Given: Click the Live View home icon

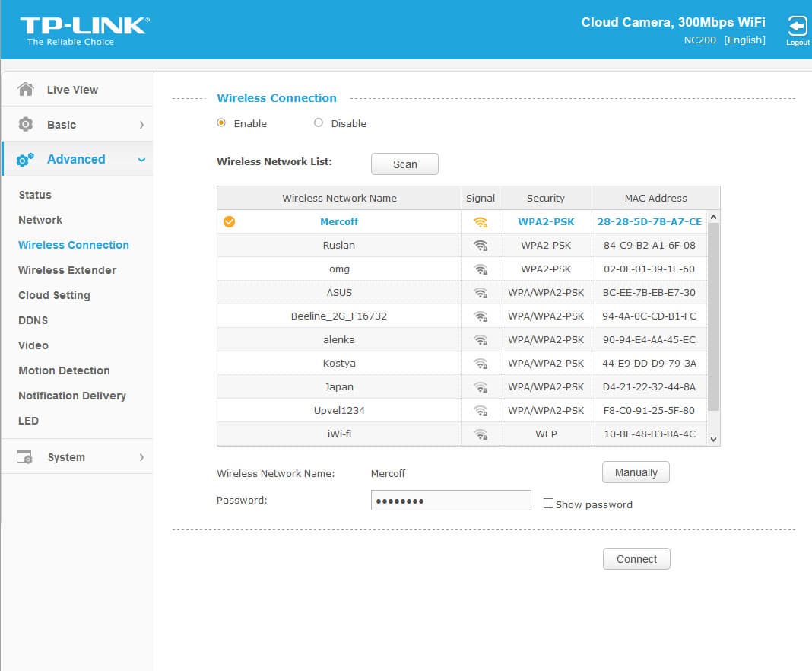Looking at the screenshot, I should click(25, 89).
